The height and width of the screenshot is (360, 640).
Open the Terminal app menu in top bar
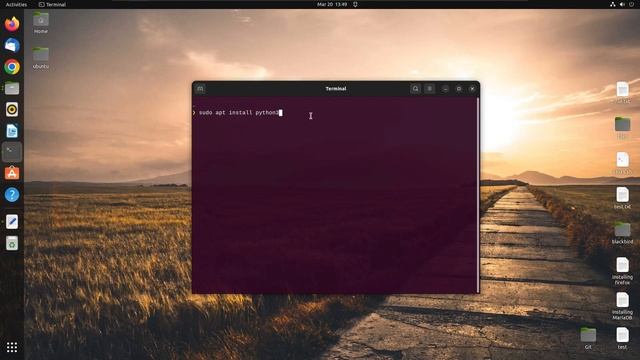(x=52, y=4)
